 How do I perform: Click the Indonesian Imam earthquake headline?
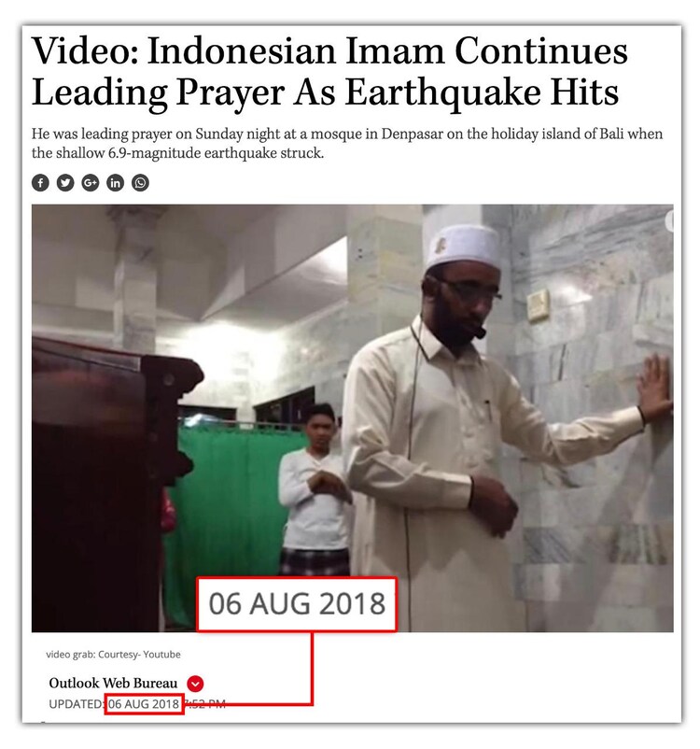tap(329, 72)
